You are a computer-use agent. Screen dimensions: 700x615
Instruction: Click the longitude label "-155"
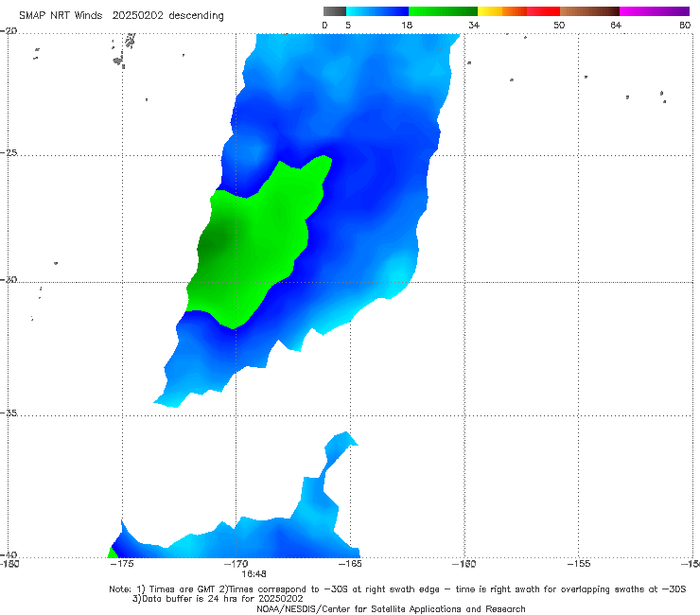pyautogui.click(x=579, y=564)
